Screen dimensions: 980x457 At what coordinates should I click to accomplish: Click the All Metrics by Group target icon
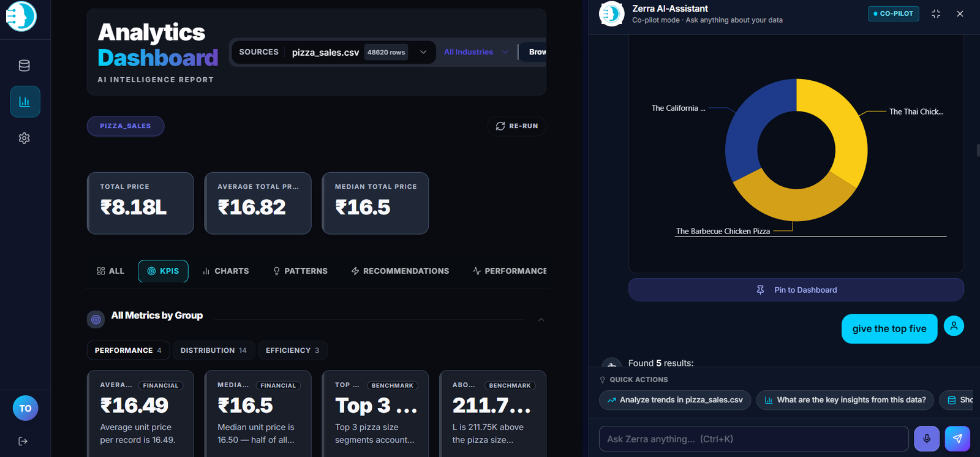pyautogui.click(x=96, y=319)
